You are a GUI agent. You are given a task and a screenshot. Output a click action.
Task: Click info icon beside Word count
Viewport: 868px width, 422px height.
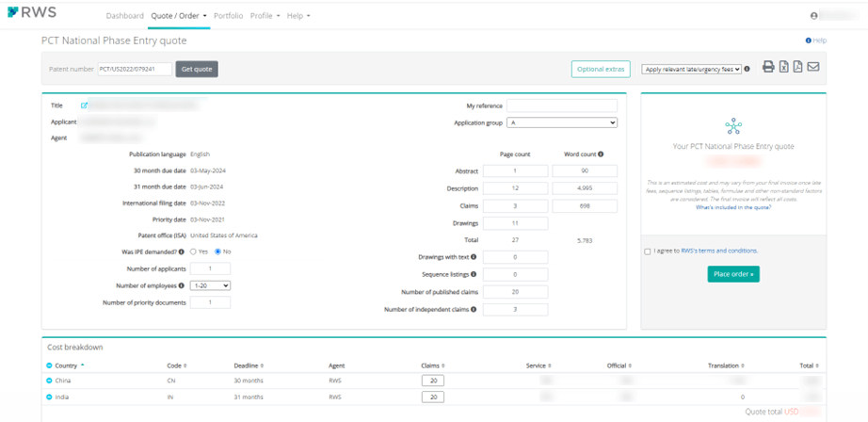(601, 154)
